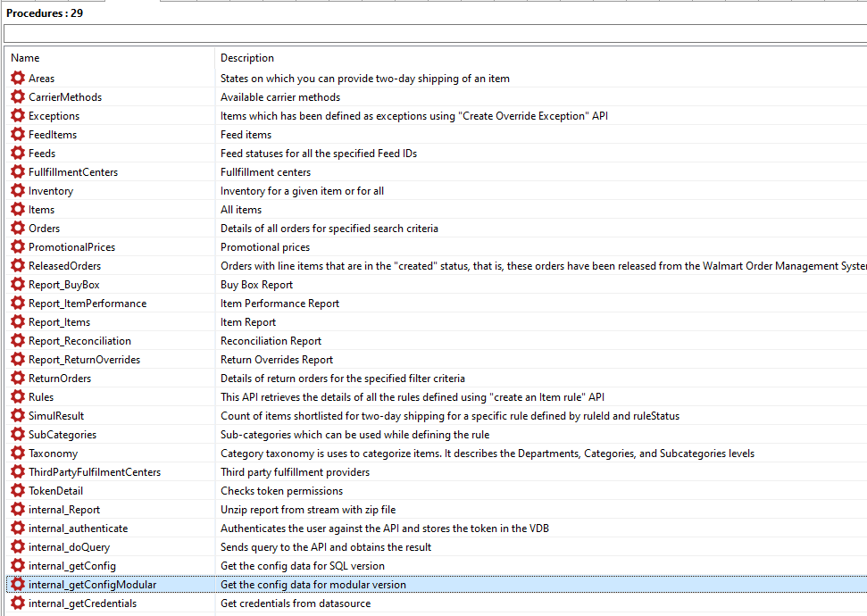Select the PromotionalPrices procedure name
The height and width of the screenshot is (616, 867).
[71, 247]
